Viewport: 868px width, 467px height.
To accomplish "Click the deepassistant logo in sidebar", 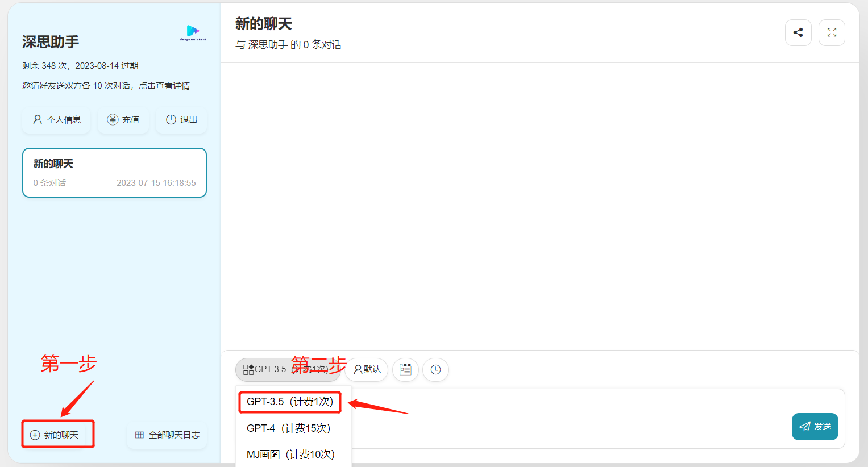I will click(x=193, y=33).
